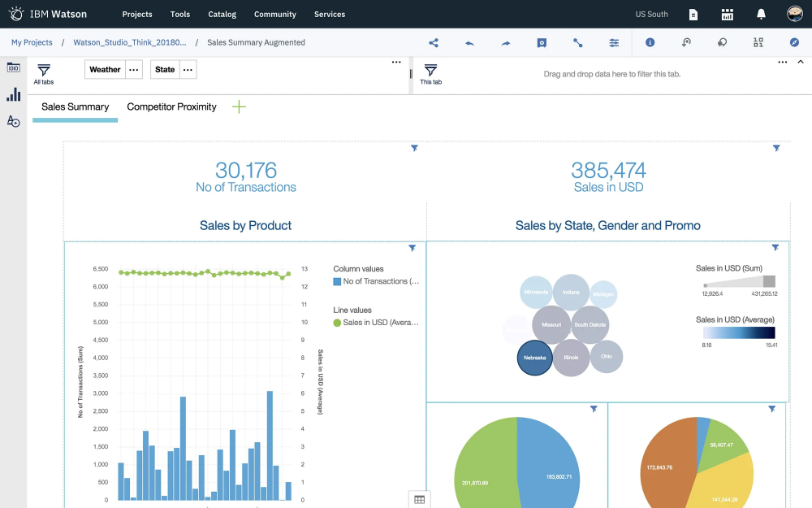Add a new tab with the green plus
Screen dimensions: 812x508
[238, 106]
